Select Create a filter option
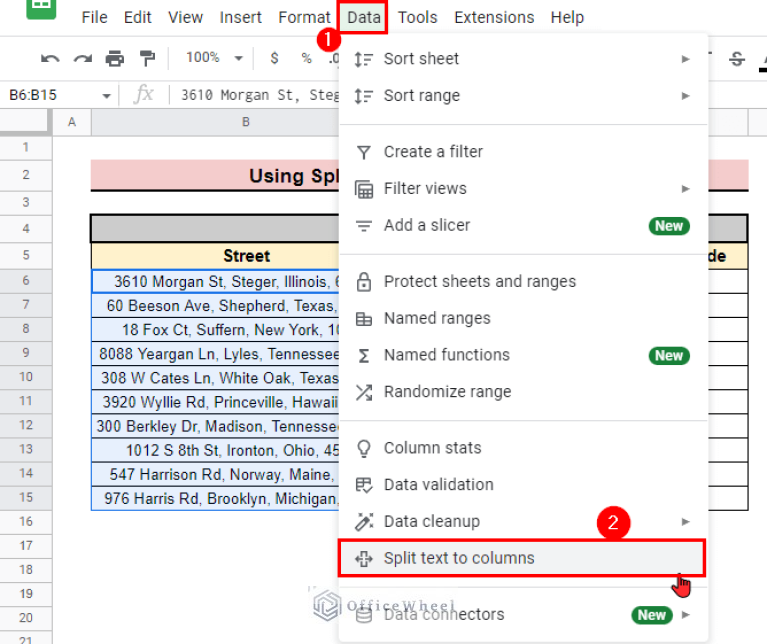 tap(523, 152)
